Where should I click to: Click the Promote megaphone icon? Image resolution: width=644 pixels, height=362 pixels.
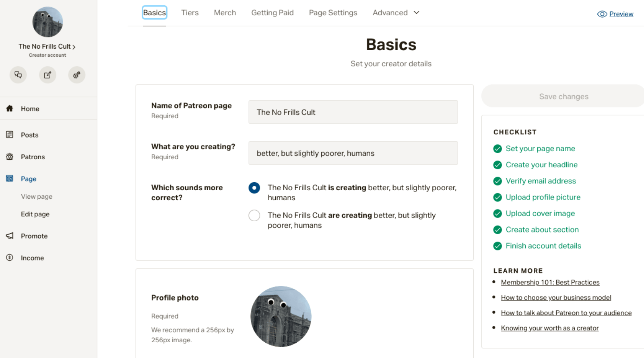(x=10, y=236)
